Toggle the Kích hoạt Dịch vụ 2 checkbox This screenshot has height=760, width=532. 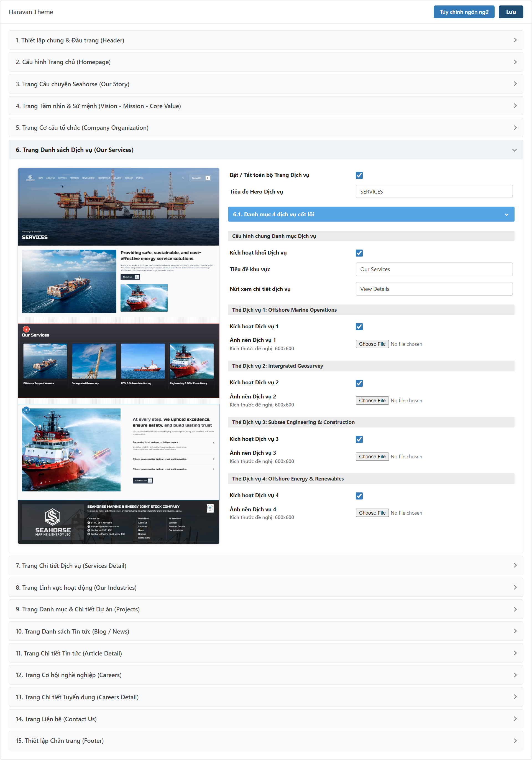[x=359, y=383]
